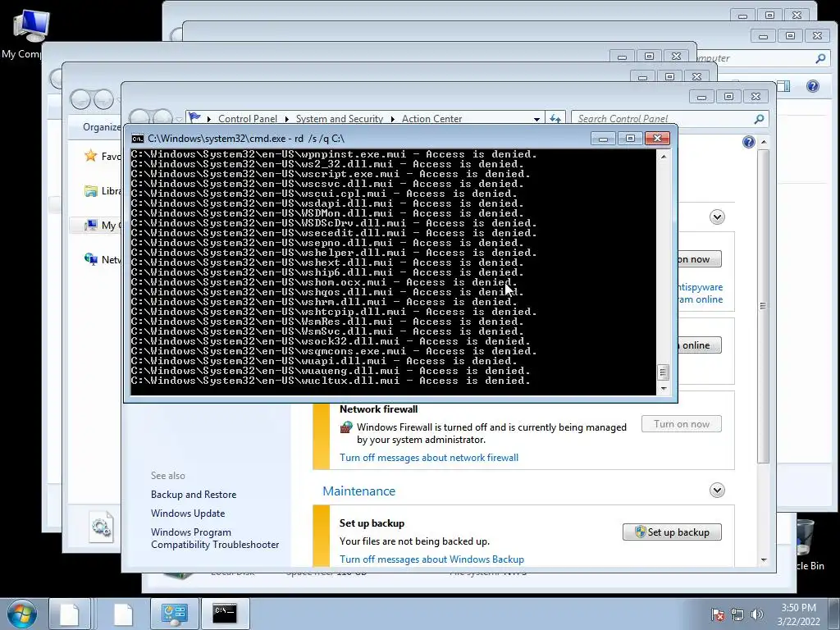The image size is (840, 630).
Task: Click Action Center vertical scrollbar thumb
Action: coord(764,306)
